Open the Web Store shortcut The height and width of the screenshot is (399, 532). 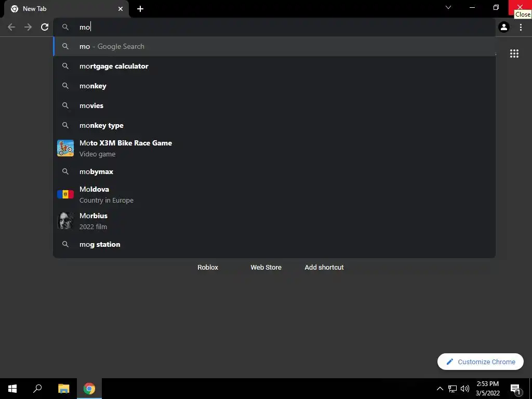tap(266, 268)
